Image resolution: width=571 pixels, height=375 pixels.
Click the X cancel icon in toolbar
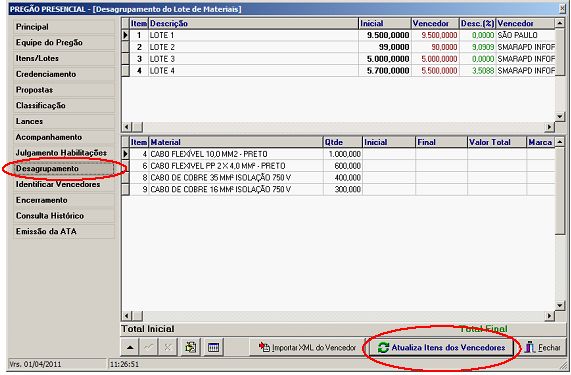tap(168, 347)
